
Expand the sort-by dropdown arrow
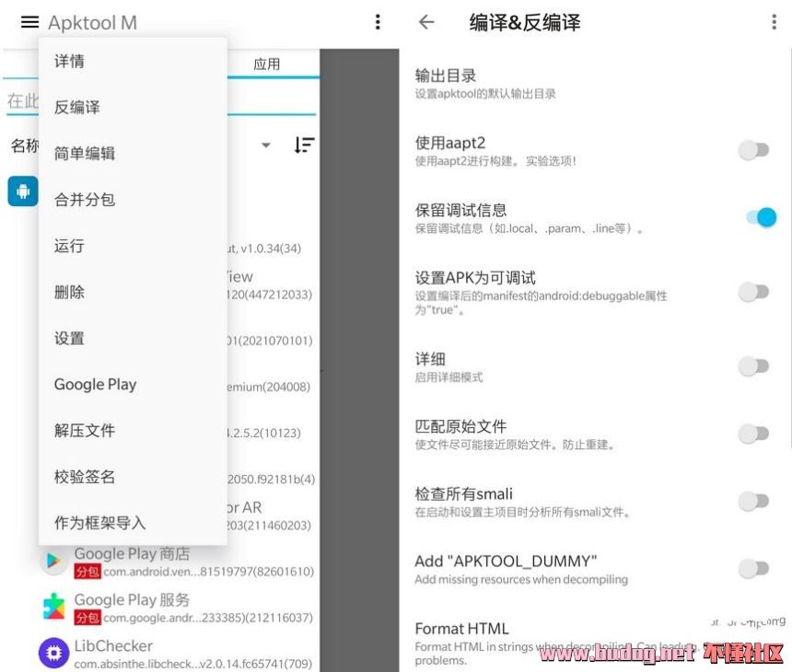[x=265, y=145]
